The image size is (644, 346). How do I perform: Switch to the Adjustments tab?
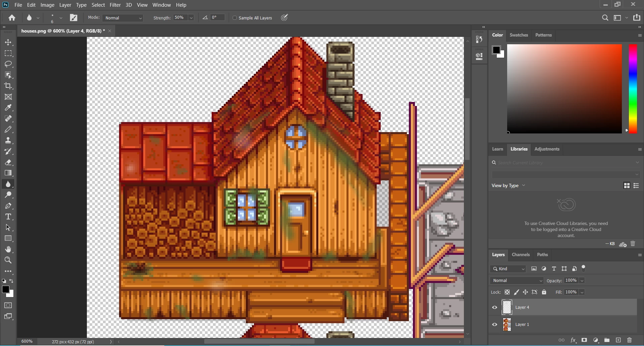pyautogui.click(x=547, y=149)
